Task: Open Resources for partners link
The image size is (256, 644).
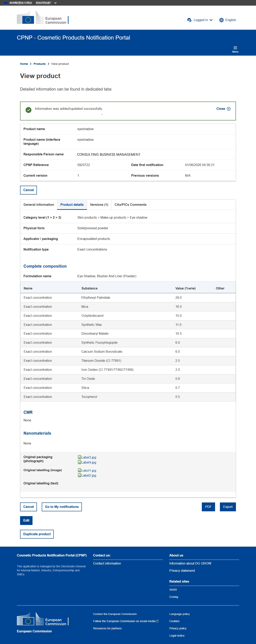Action: (x=107, y=628)
